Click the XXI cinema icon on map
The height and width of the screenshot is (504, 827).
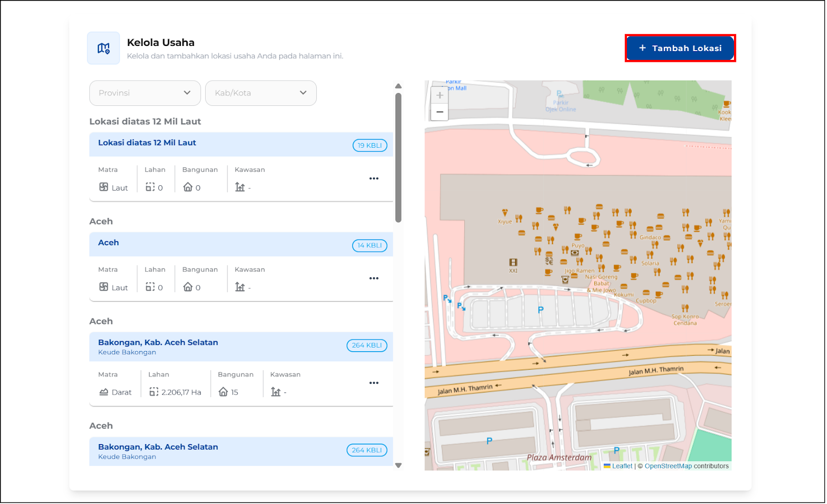[513, 263]
